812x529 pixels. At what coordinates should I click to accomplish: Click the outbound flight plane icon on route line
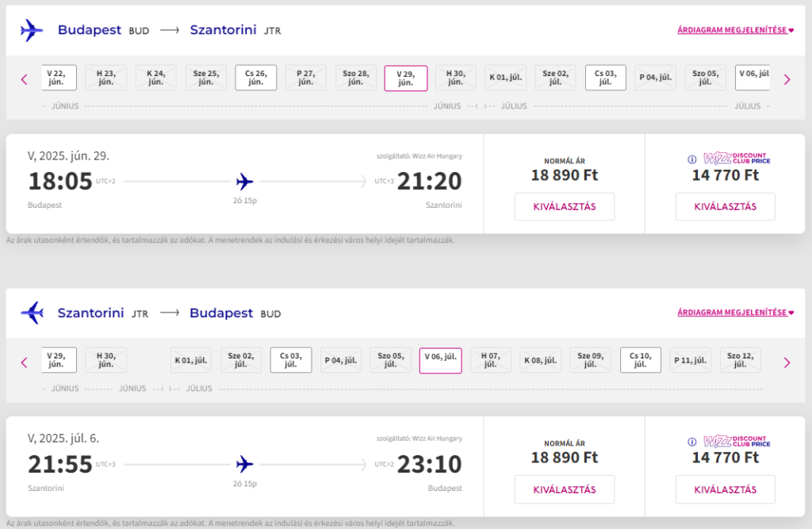pos(244,182)
